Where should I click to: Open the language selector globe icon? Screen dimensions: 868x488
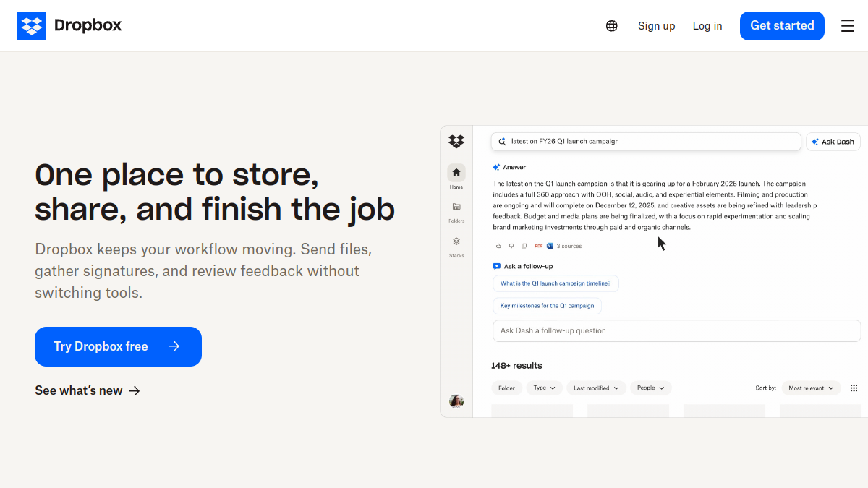(612, 26)
